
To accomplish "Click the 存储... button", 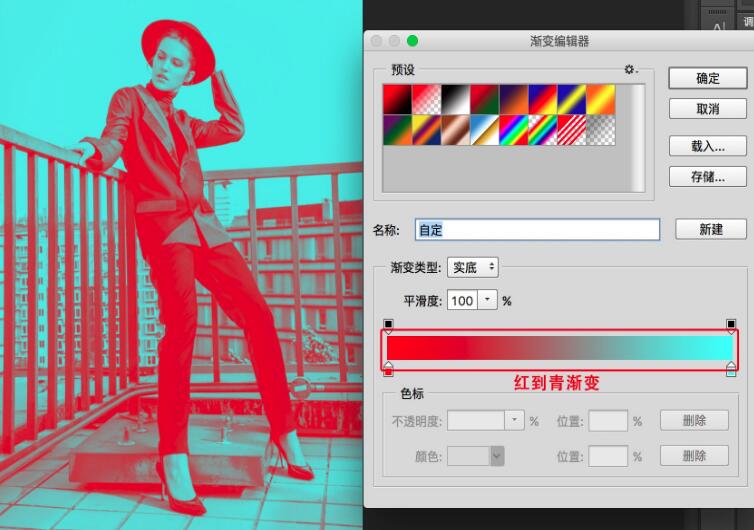I will pyautogui.click(x=708, y=177).
